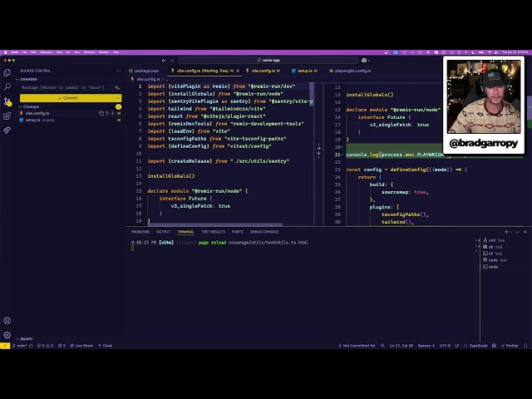Discard changes icon for vite.config.ts
Viewport: 532px width, 399px height.
(x=107, y=113)
